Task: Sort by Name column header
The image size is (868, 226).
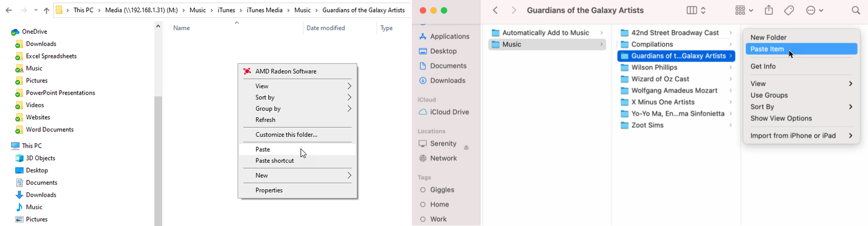Action: (x=182, y=28)
